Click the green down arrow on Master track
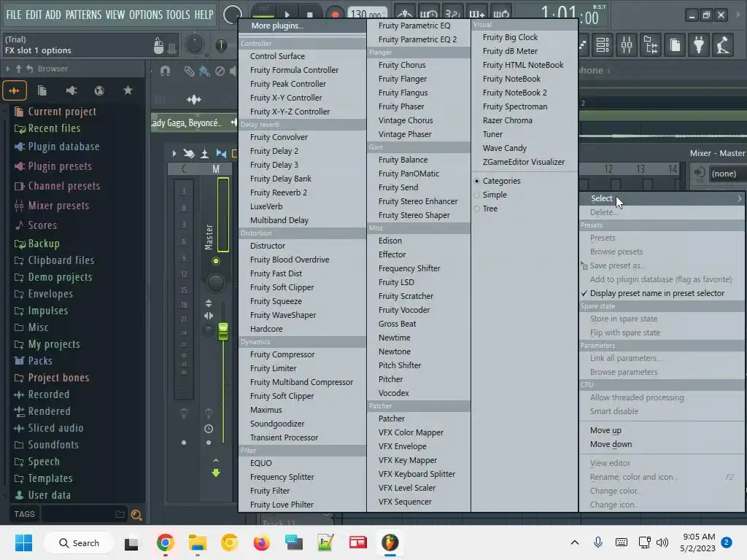Image resolution: width=747 pixels, height=560 pixels. click(216, 472)
